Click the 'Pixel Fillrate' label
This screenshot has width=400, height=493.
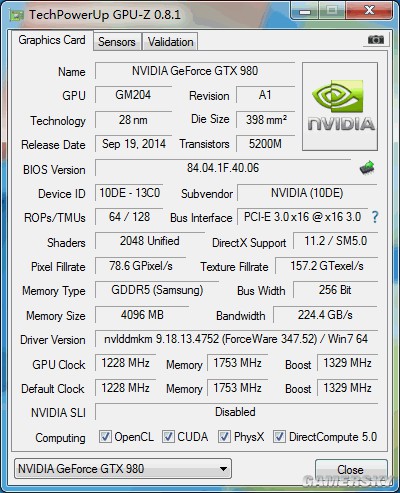58,267
